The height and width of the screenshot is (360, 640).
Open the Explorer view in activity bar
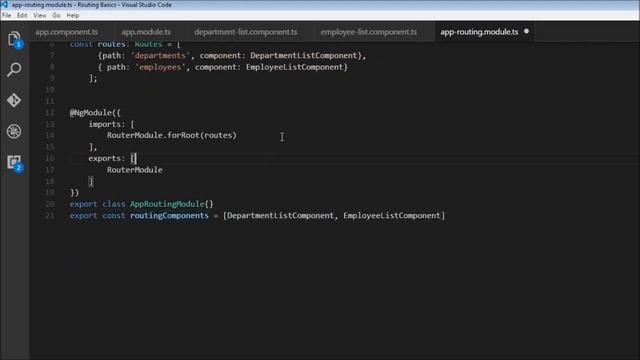[14, 40]
